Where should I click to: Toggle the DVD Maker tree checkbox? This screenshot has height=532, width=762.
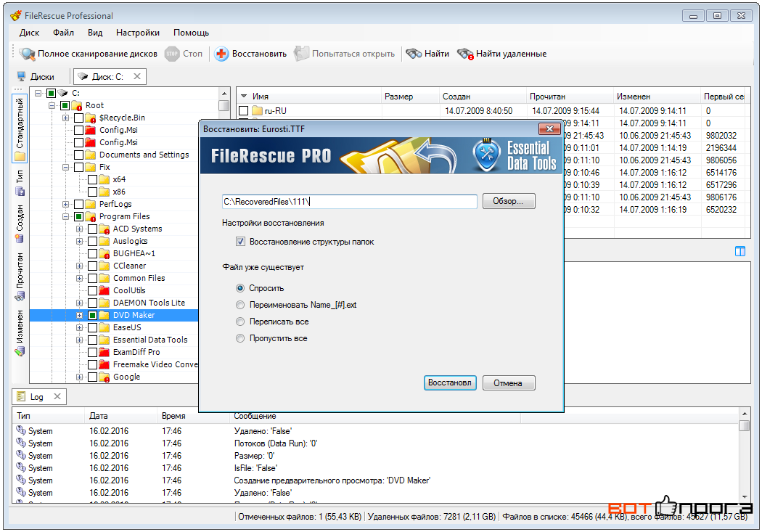[x=92, y=315]
